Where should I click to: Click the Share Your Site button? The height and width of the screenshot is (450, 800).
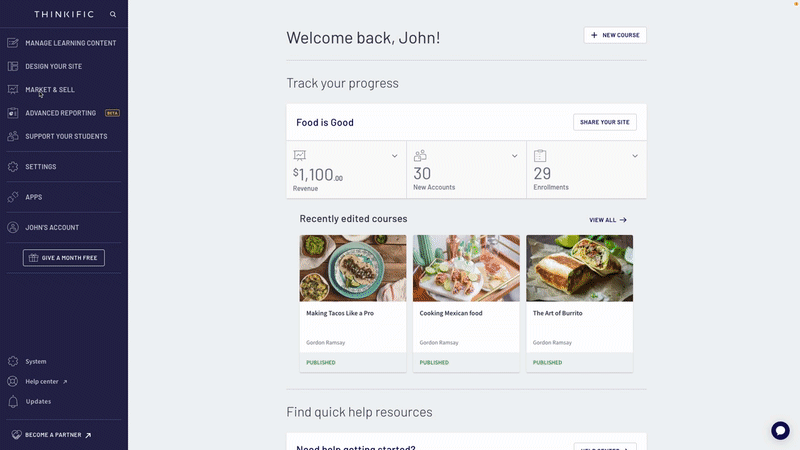pyautogui.click(x=605, y=122)
